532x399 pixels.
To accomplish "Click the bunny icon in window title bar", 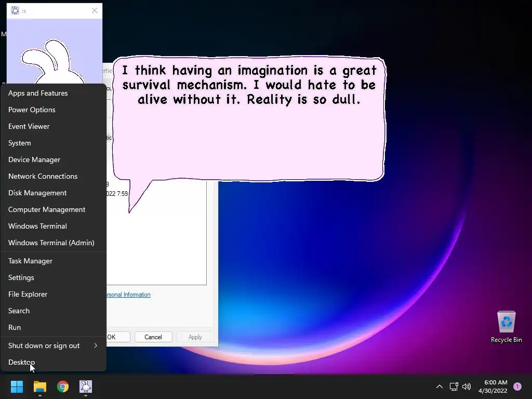I will pyautogui.click(x=15, y=10).
